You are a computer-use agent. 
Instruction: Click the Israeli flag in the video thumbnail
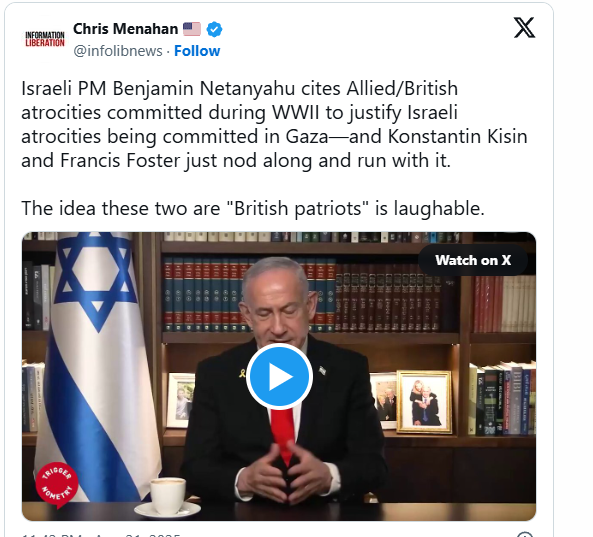(x=95, y=365)
